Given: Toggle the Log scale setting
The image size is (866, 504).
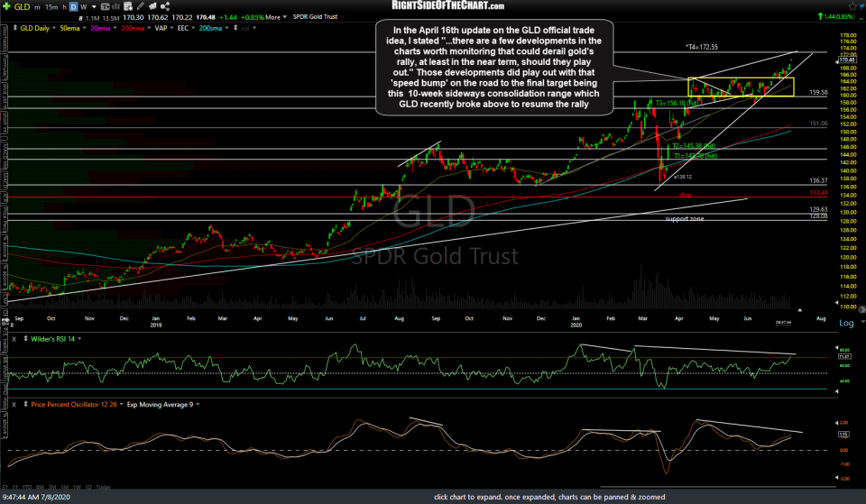Looking at the screenshot, I should tap(846, 323).
